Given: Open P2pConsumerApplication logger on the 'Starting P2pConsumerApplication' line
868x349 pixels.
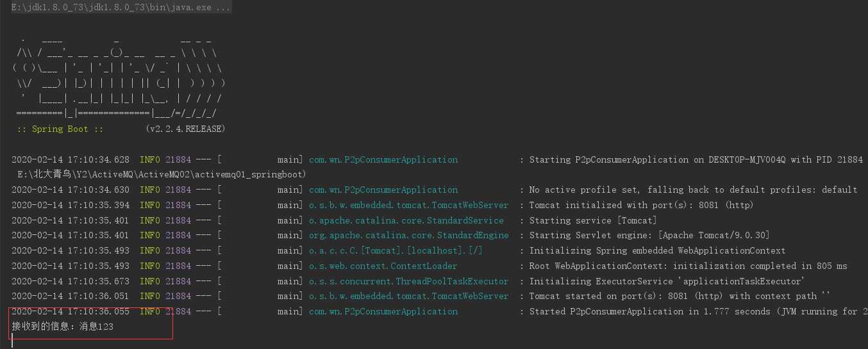Looking at the screenshot, I should coord(383,159).
